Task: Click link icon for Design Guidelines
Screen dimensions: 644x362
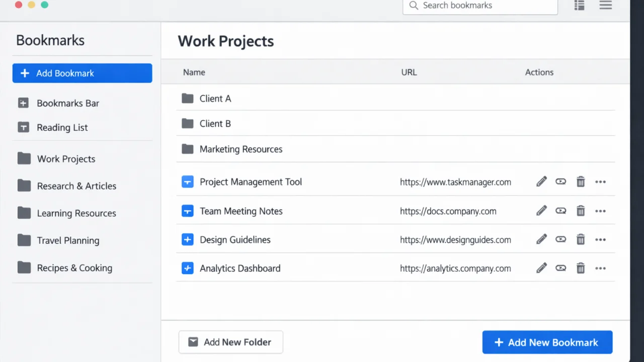Action: [560, 240]
